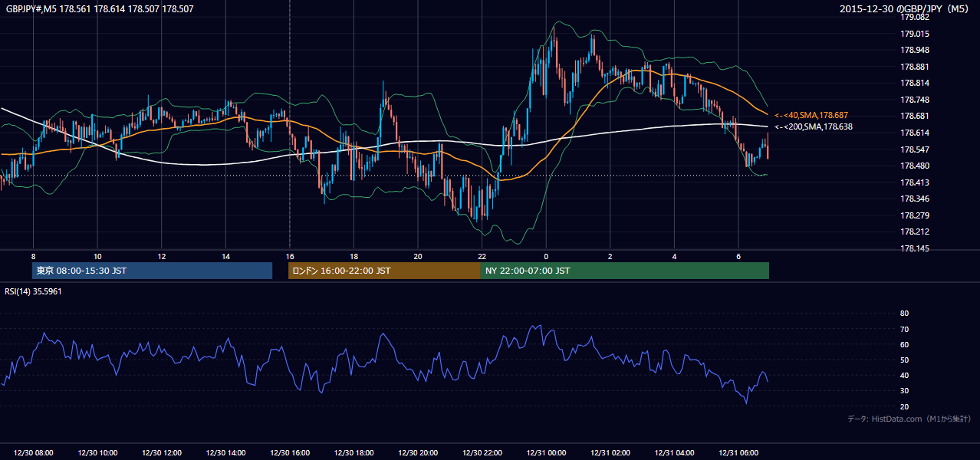
Task: Click hour label 8 under the price chart
Action: click(x=33, y=256)
